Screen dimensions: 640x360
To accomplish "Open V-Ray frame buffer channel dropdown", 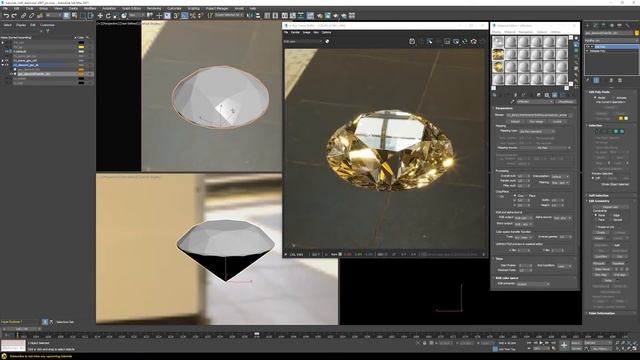I will (303, 41).
